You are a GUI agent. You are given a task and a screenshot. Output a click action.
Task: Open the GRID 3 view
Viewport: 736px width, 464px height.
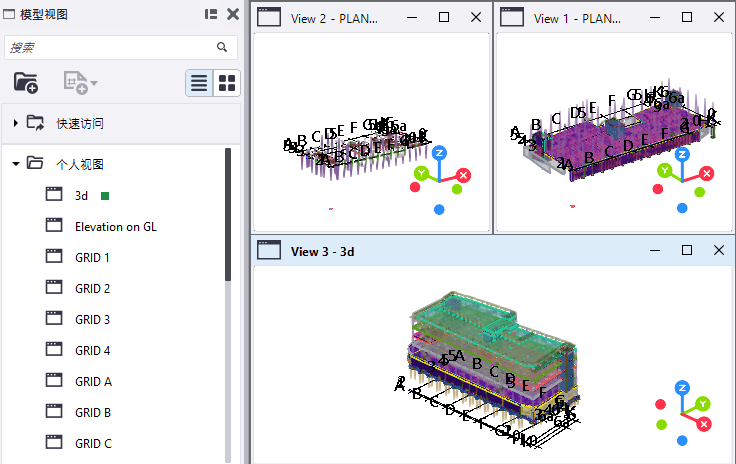[x=92, y=319]
